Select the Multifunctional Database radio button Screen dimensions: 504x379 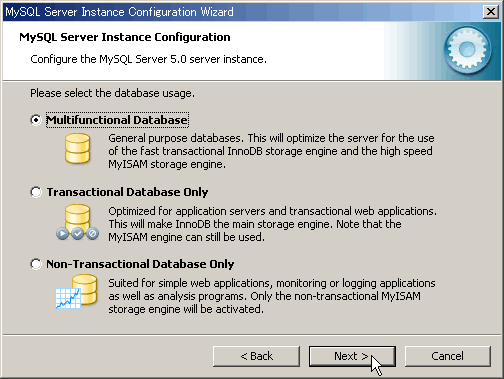36,120
